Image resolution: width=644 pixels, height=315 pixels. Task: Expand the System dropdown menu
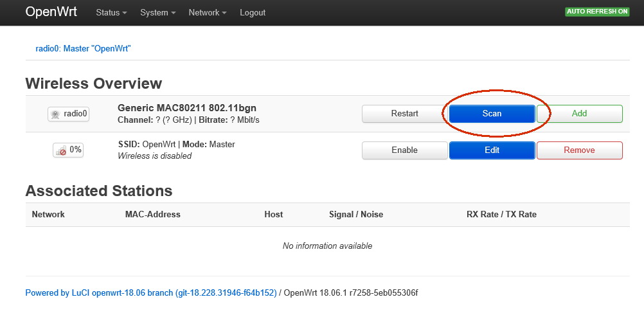click(157, 13)
